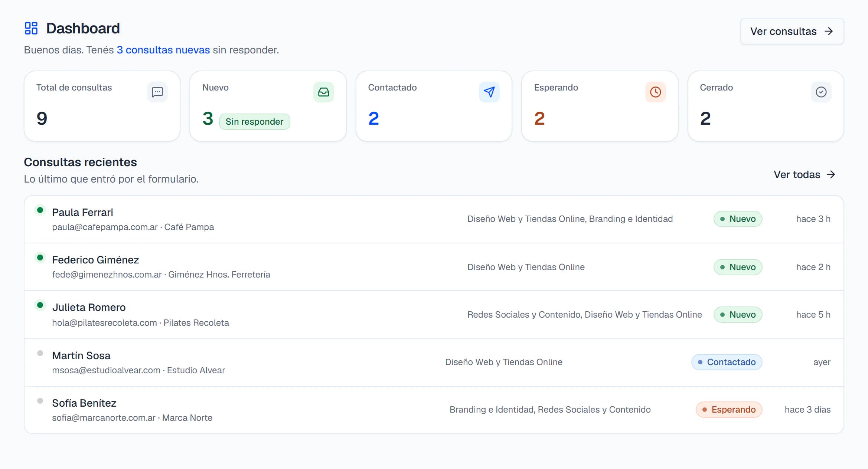Open Martín Sosa's inquiry
Viewport: 868px width, 469px height.
pyautogui.click(x=434, y=363)
